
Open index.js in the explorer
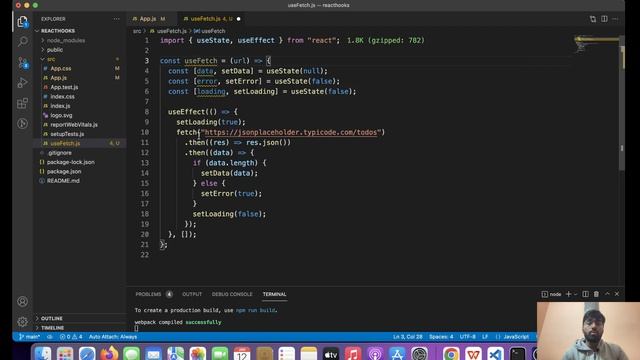60,106
